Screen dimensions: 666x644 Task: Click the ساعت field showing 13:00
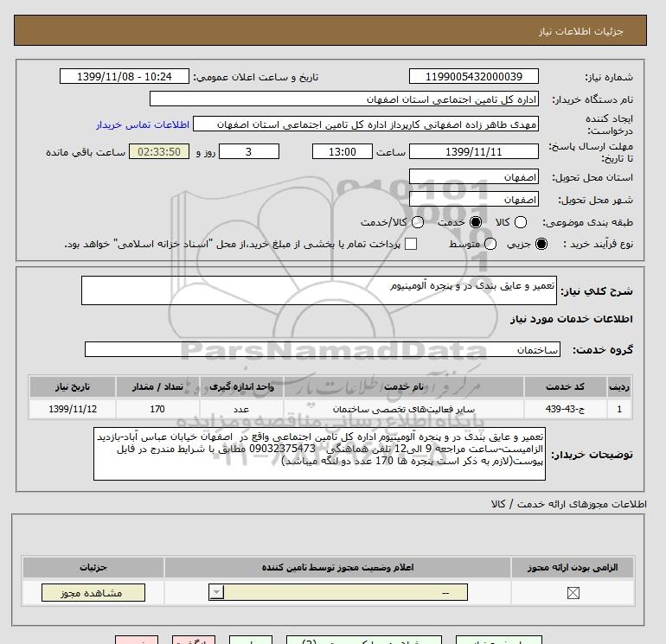[343, 151]
